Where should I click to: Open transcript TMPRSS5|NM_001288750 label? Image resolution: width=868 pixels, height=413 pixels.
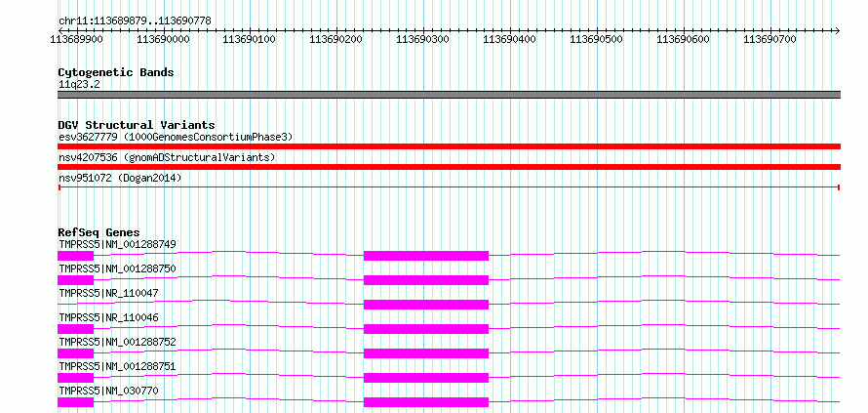coord(117,268)
